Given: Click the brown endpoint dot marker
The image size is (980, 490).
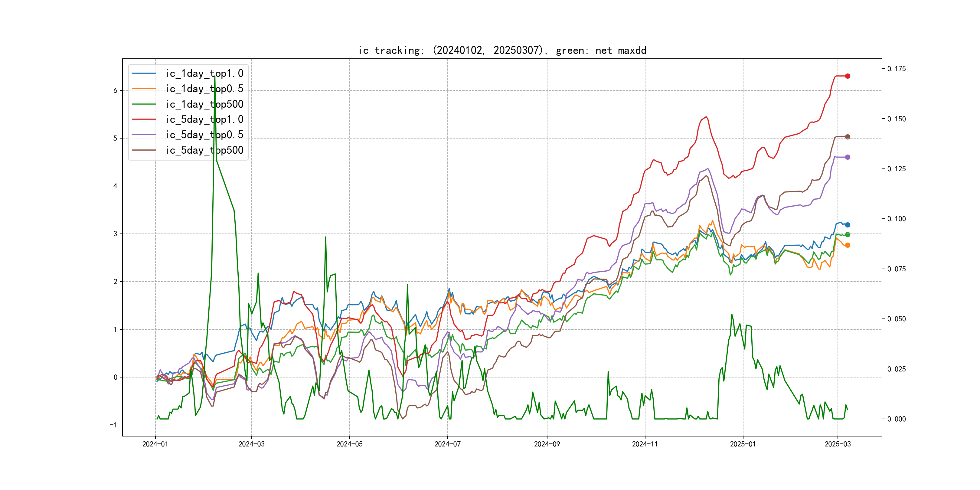Looking at the screenshot, I should pos(848,137).
